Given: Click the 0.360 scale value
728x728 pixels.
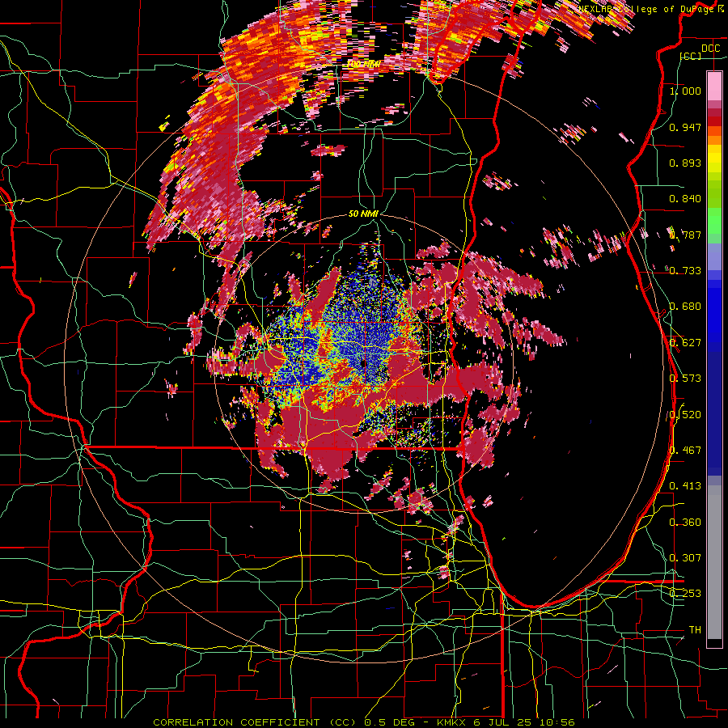Looking at the screenshot, I should pyautogui.click(x=685, y=522).
